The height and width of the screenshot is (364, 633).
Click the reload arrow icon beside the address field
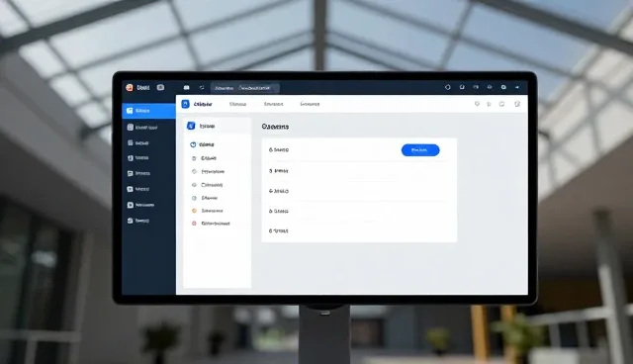pos(202,88)
